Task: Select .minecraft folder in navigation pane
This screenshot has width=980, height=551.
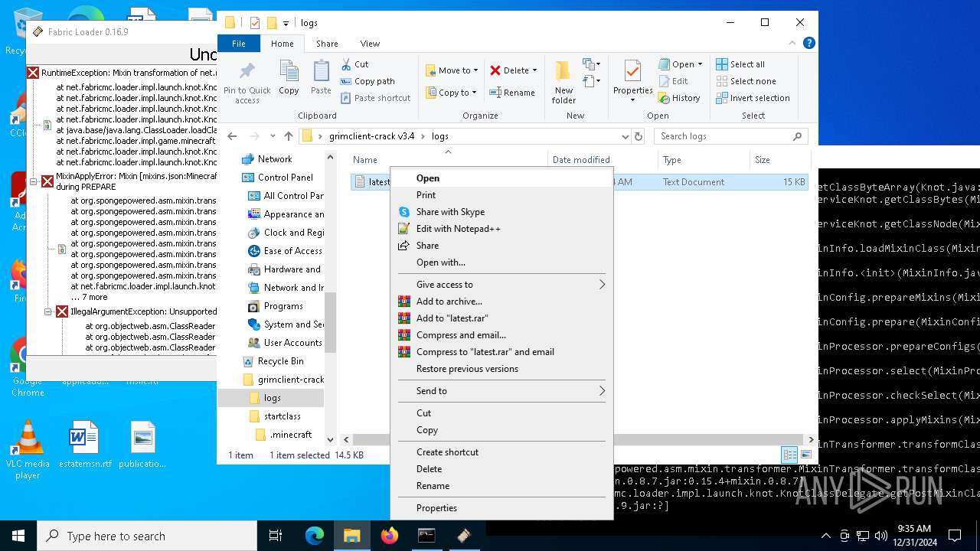Action: point(290,435)
